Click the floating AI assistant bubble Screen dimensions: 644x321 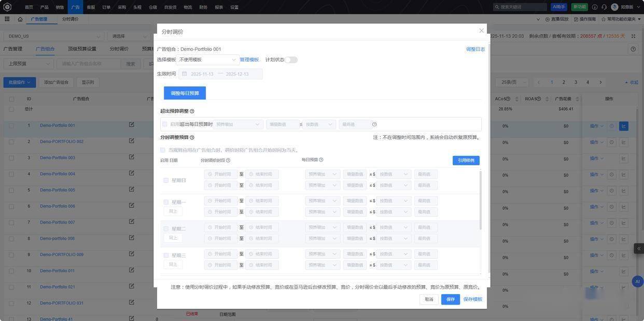637,282
